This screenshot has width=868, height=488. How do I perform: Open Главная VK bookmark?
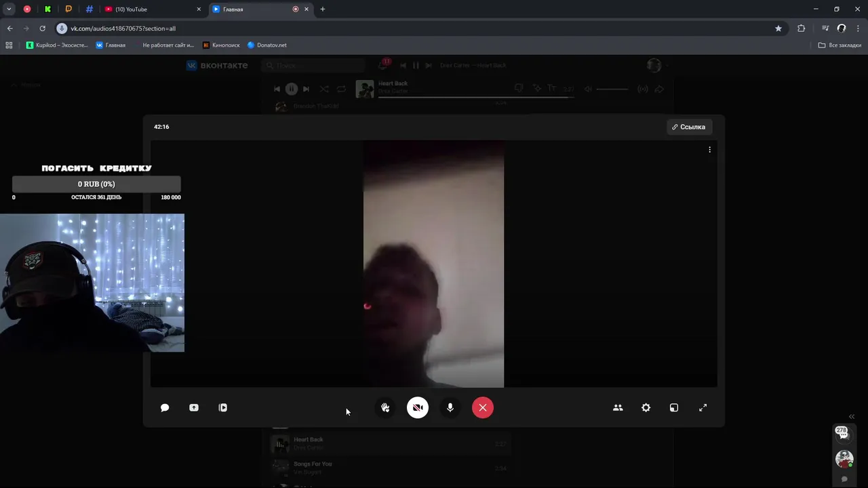[x=111, y=45]
